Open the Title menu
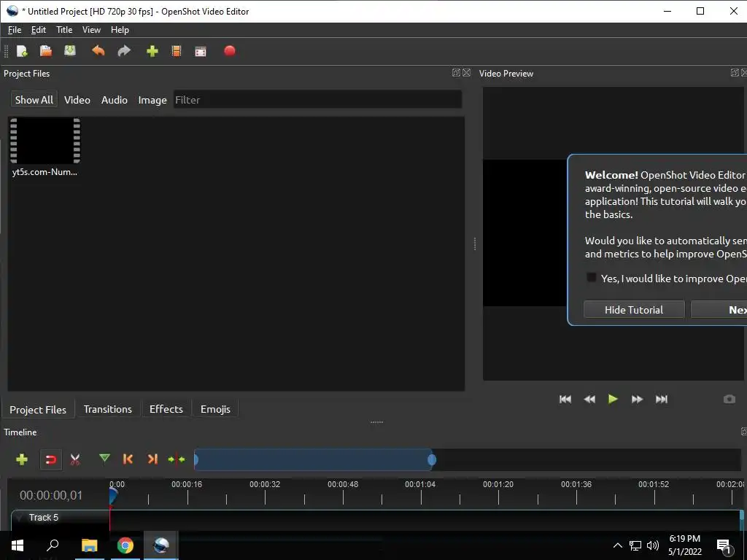The height and width of the screenshot is (560, 747). click(x=64, y=29)
